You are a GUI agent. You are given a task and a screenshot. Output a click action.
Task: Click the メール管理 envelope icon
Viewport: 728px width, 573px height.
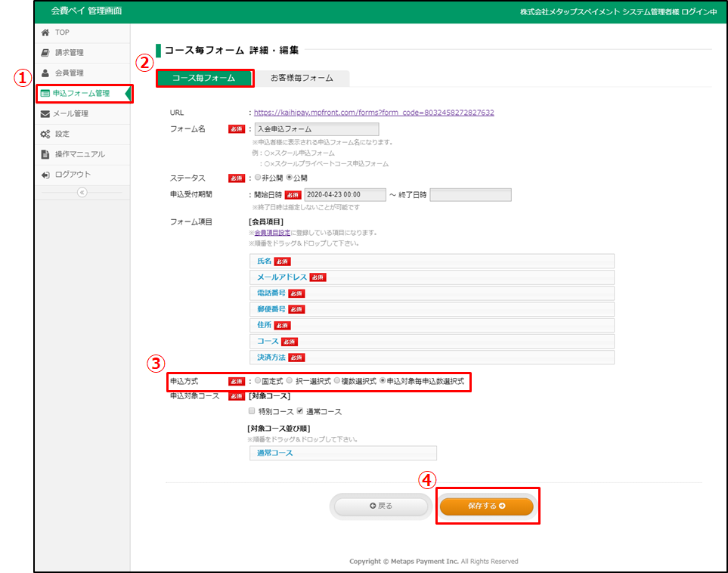(45, 114)
